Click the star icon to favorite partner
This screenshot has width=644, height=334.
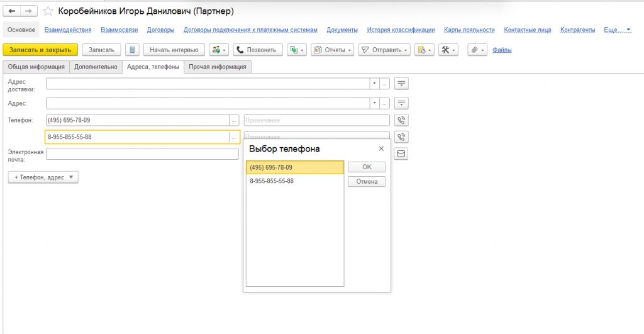point(48,11)
